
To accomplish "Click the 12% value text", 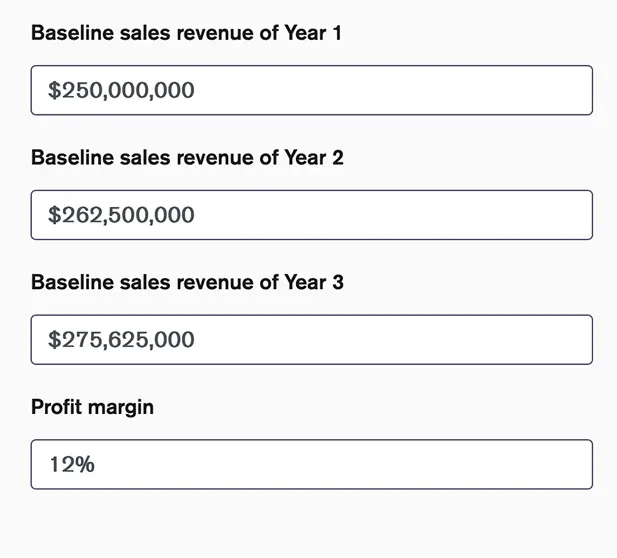I will (x=72, y=464).
